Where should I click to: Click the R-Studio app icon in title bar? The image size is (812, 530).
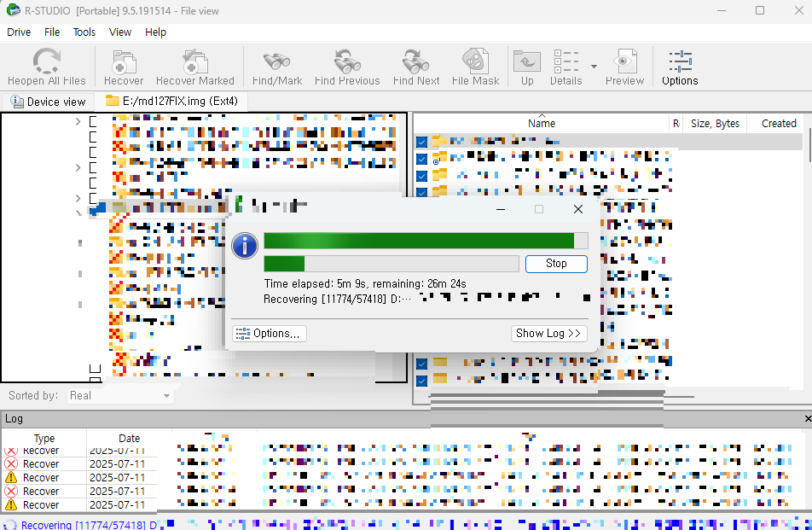[13, 10]
